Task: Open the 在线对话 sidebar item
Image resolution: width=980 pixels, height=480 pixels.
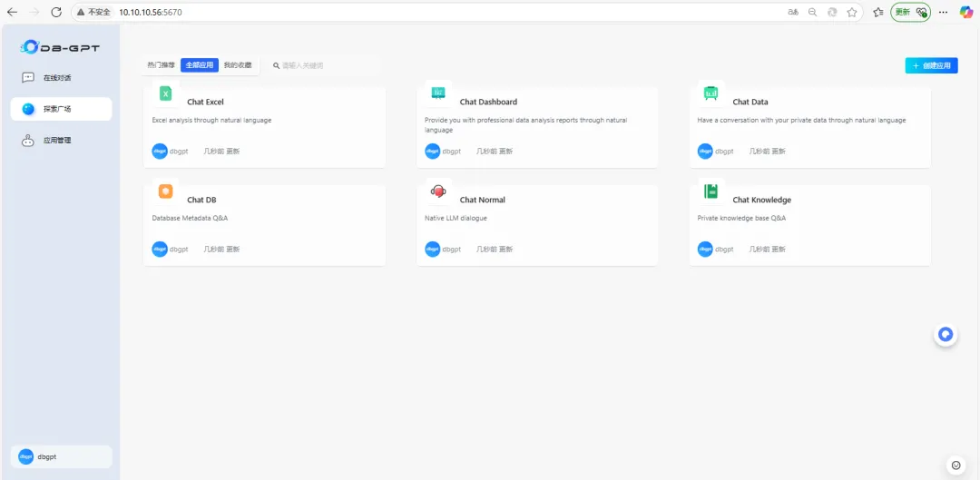Action: pyautogui.click(x=56, y=78)
